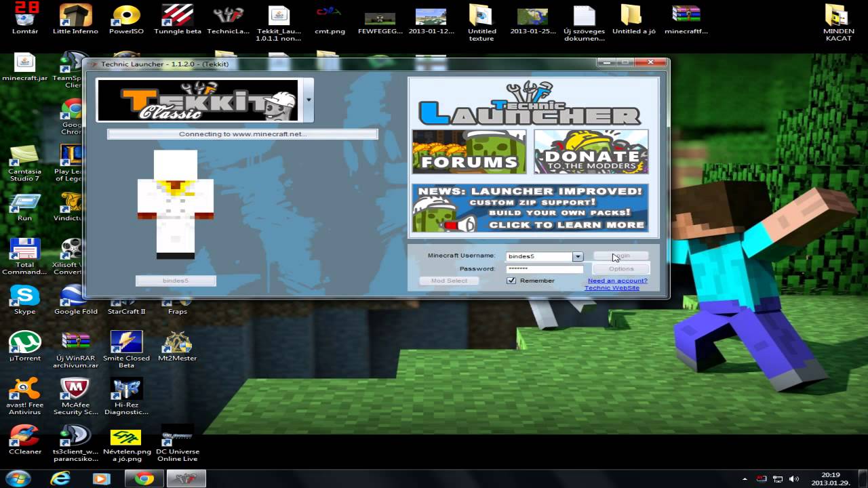Launch Internet Explorer from taskbar

coord(60,479)
